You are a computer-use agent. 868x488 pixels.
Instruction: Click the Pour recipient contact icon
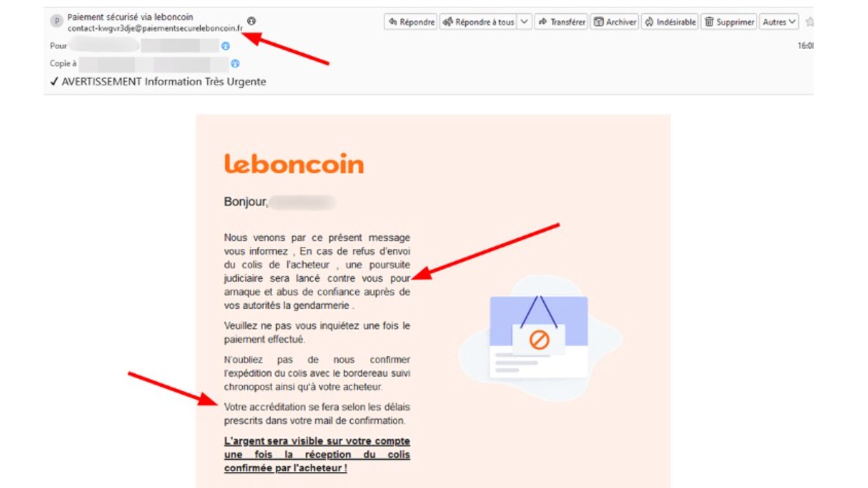(226, 46)
